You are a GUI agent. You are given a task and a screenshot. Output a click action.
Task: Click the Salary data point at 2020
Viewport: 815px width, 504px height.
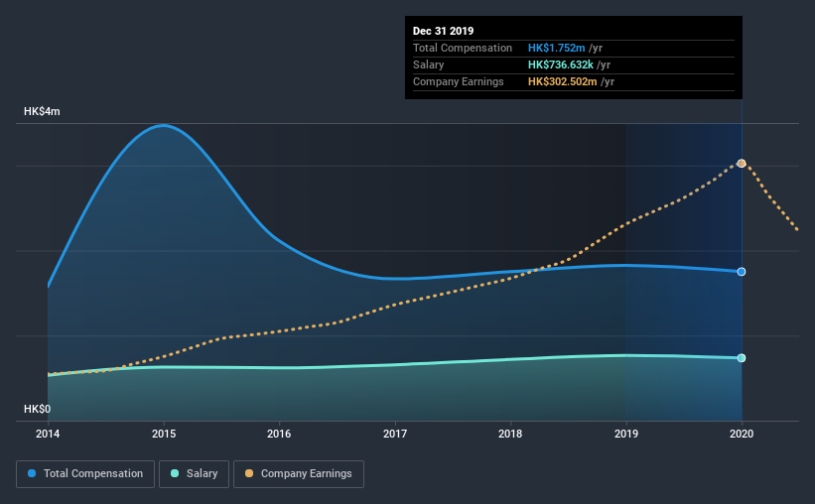click(x=742, y=358)
